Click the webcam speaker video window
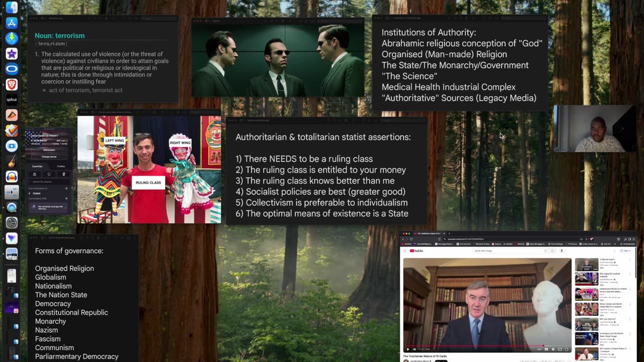644x362 pixels. [x=594, y=129]
